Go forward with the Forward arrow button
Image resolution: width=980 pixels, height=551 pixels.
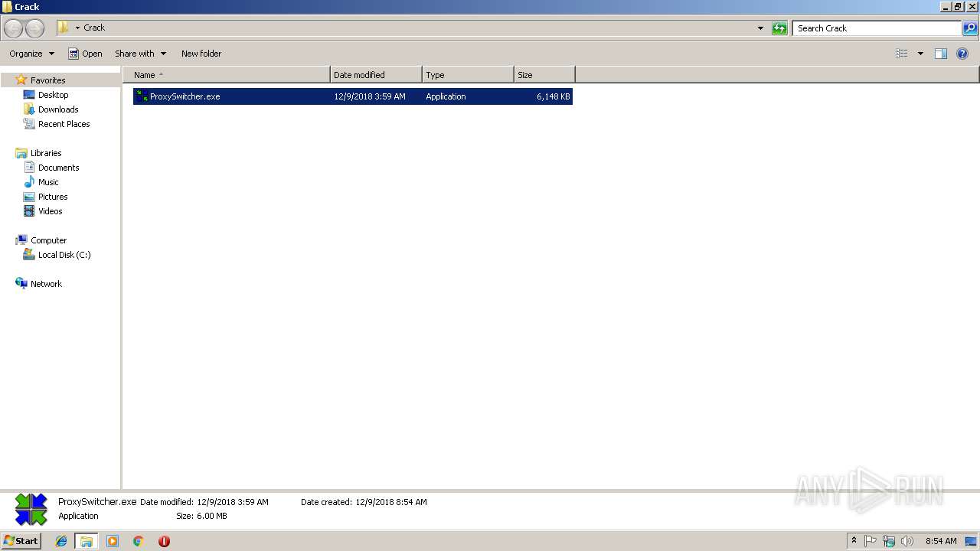(34, 28)
